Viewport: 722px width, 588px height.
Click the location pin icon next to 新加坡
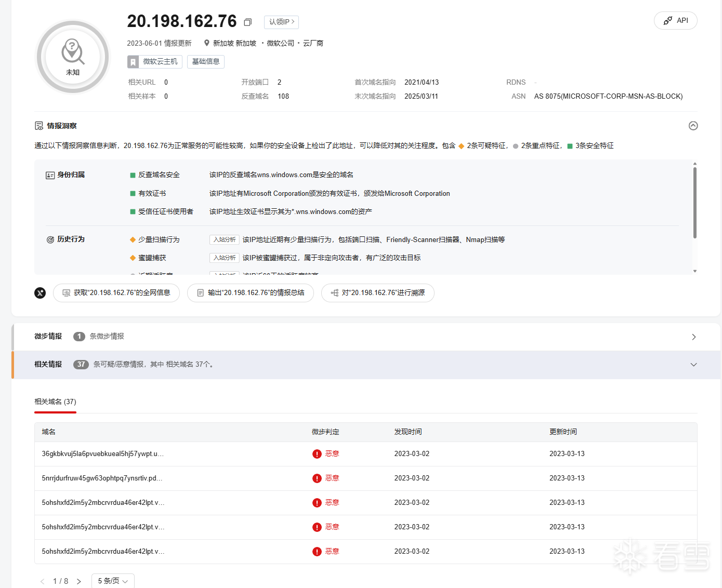coord(207,43)
